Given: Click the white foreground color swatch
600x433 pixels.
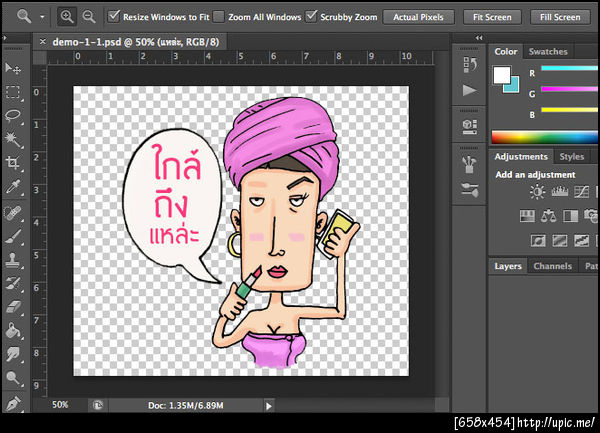Looking at the screenshot, I should [502, 75].
